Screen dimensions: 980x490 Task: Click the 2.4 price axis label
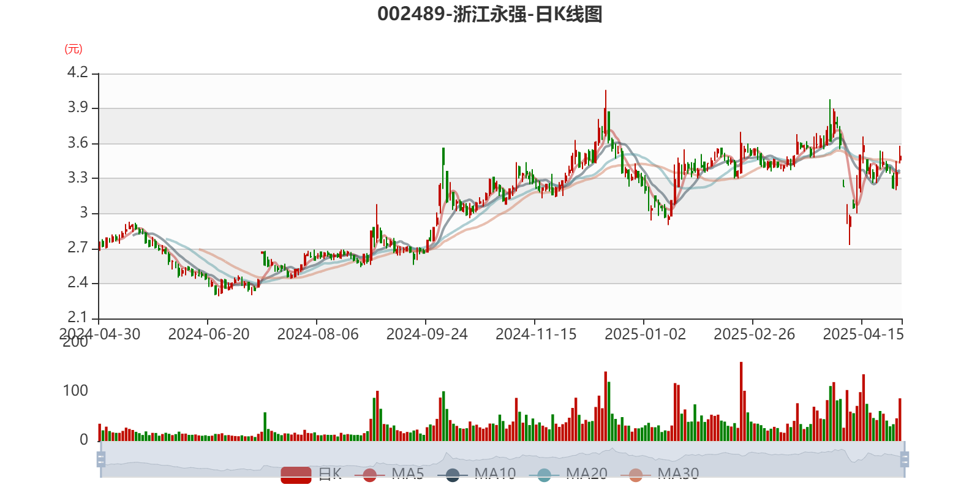point(78,282)
